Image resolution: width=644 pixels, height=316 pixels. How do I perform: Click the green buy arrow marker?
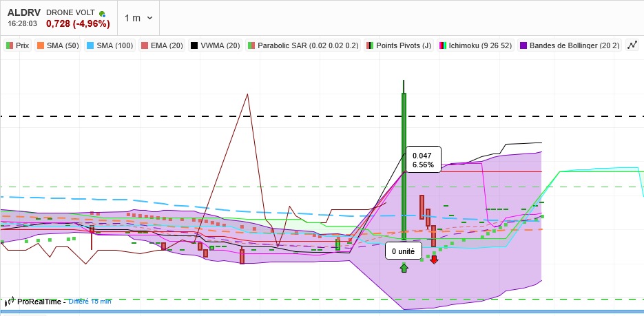pos(404,268)
